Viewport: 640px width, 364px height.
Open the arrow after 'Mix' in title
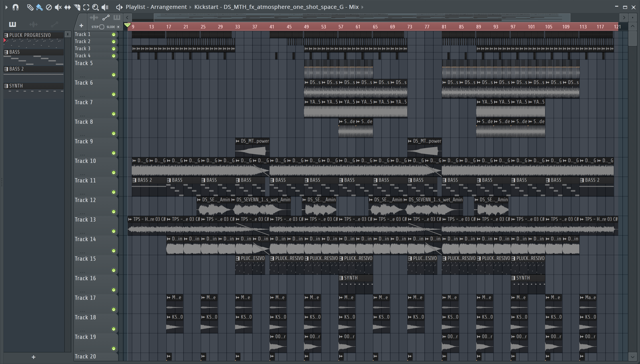click(362, 7)
